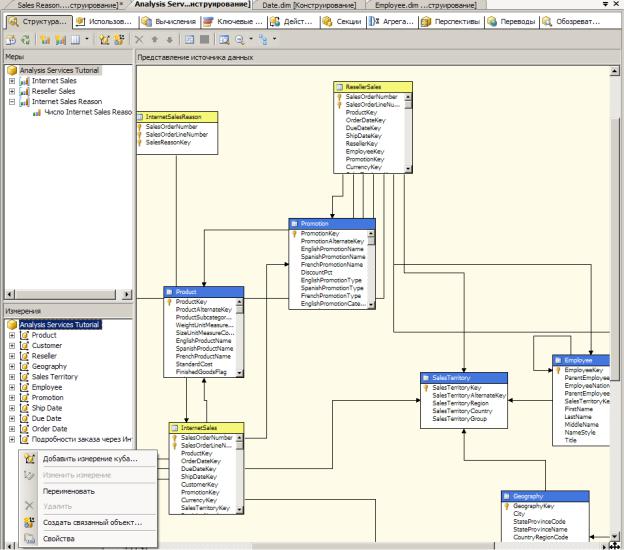Click the gray square toolbar icon
The image size is (624, 550).
pyautogui.click(x=204, y=39)
